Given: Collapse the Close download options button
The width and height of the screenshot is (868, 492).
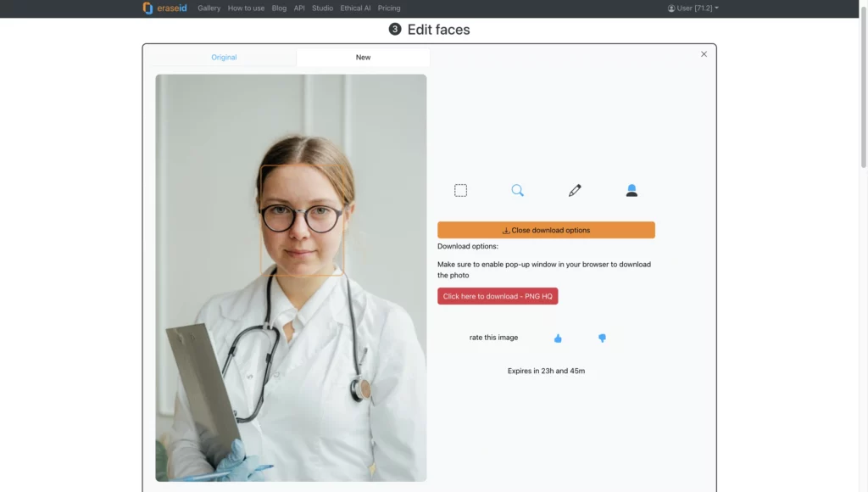Looking at the screenshot, I should 546,230.
